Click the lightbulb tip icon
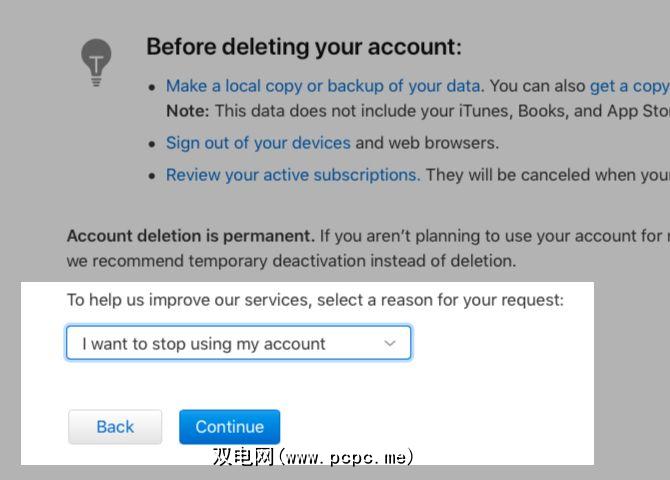This screenshot has height=480, width=670. click(x=97, y=61)
